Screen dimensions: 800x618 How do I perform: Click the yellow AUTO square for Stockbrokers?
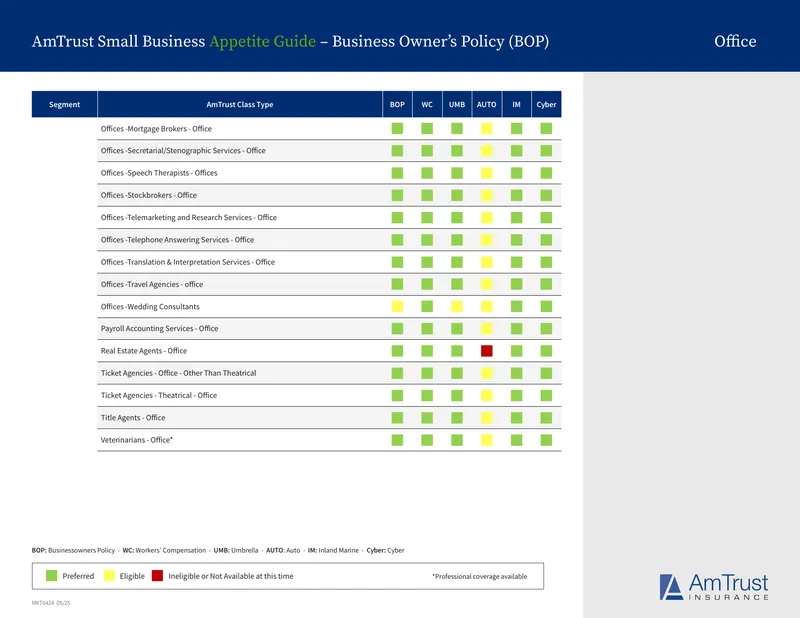pos(487,195)
